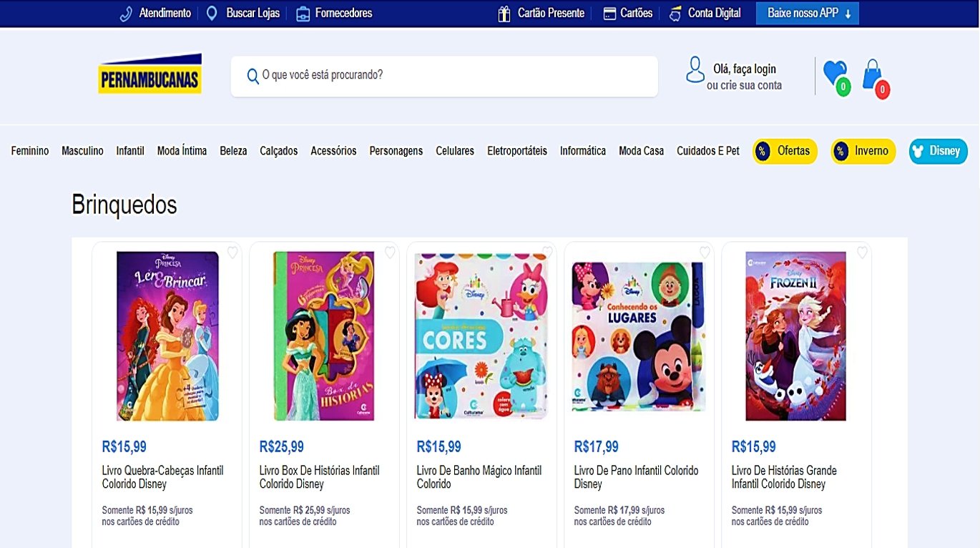Open the Feminino menu

[30, 151]
